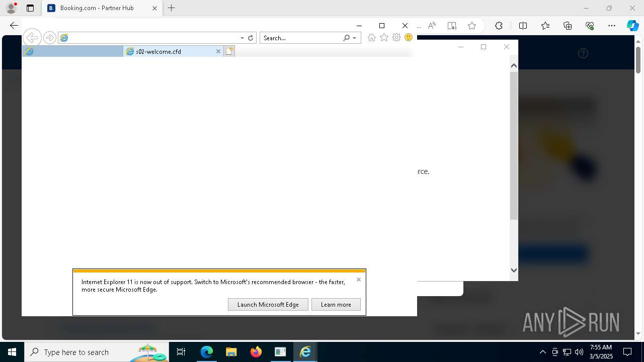Click the smiley feedback icon

coord(409,38)
